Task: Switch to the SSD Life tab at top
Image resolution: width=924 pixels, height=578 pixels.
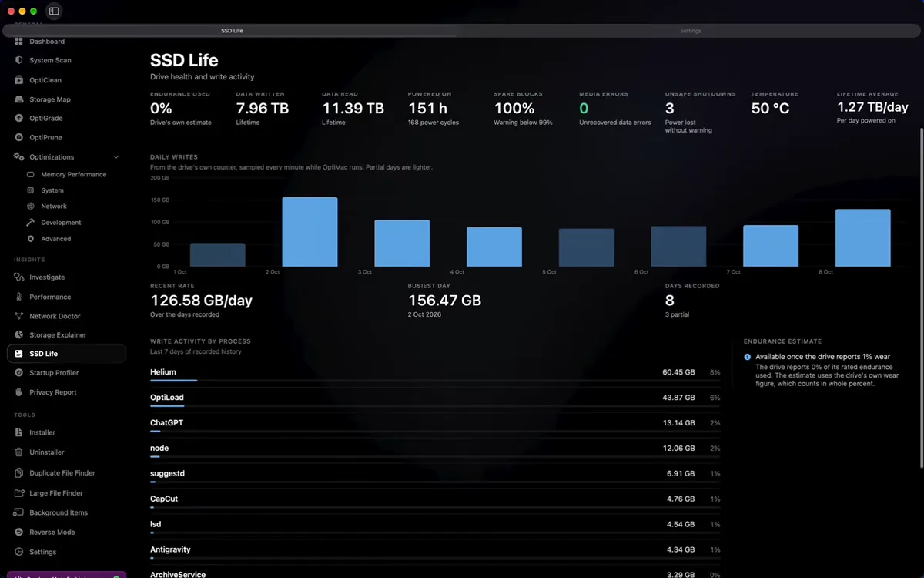Action: [x=232, y=31]
